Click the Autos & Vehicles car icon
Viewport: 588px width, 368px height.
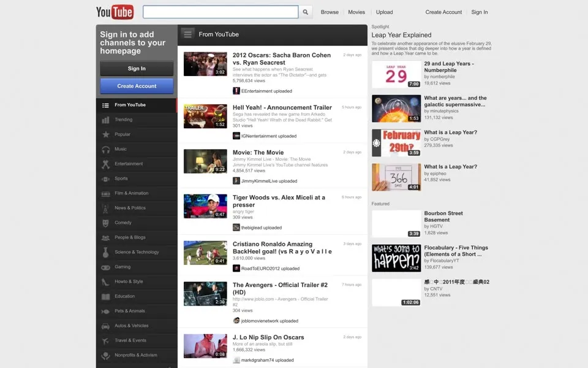point(106,326)
